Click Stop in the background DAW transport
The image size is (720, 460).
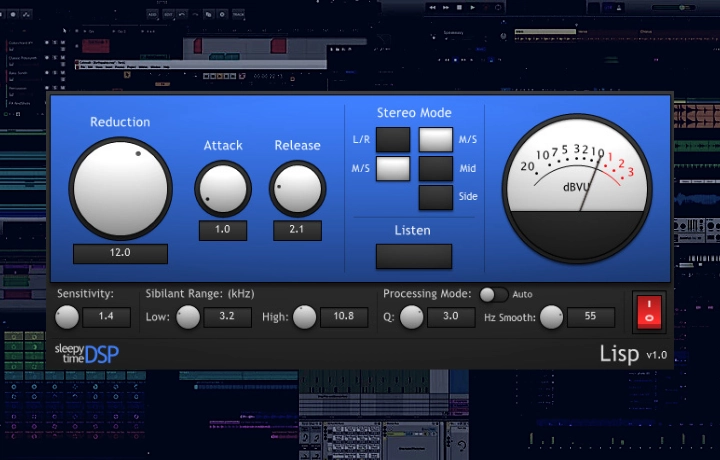(459, 7)
